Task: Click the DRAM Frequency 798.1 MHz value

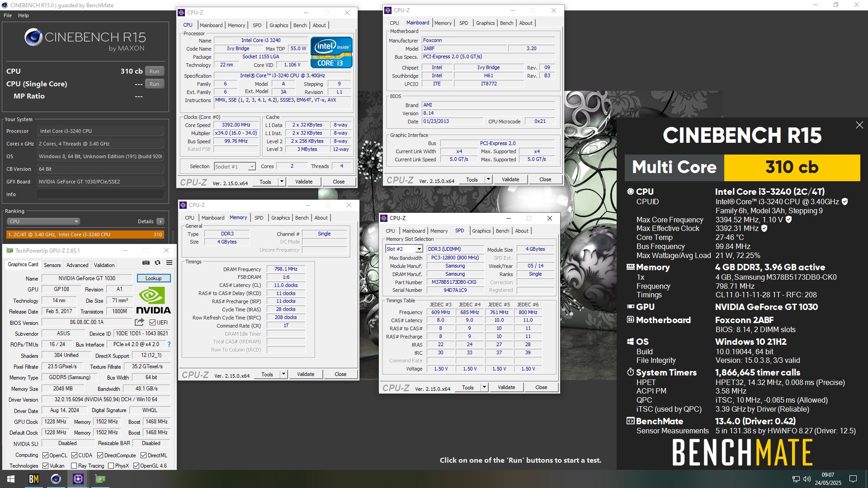Action: 286,269
